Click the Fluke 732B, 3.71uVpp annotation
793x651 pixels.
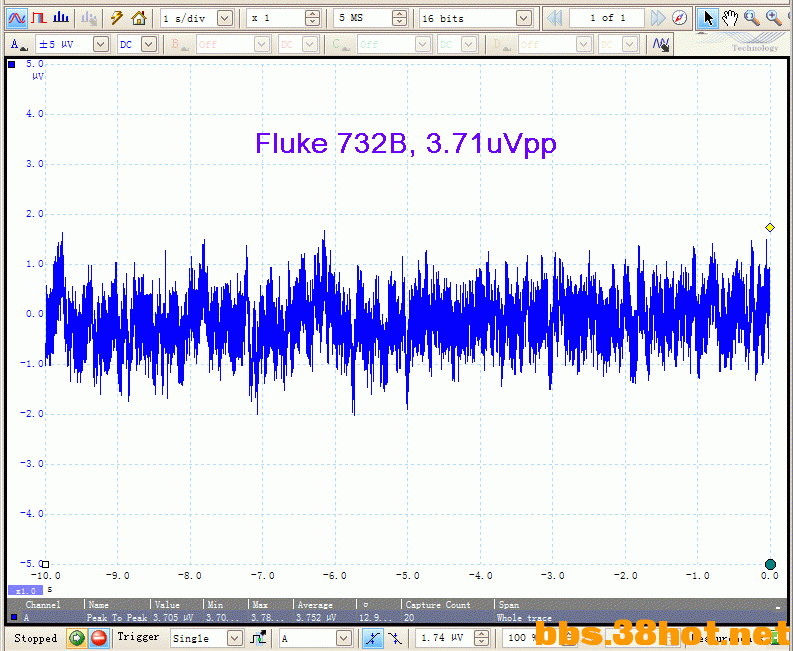pos(406,144)
